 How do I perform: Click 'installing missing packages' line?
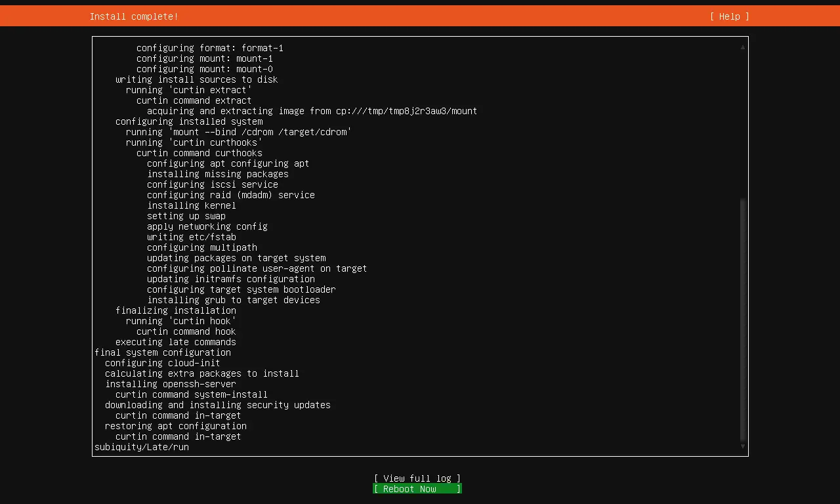coord(218,174)
